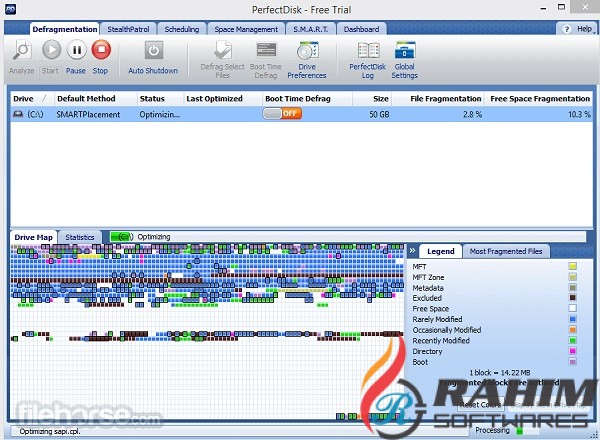
Task: Click the Excluded dark brown swatch
Action: click(572, 297)
